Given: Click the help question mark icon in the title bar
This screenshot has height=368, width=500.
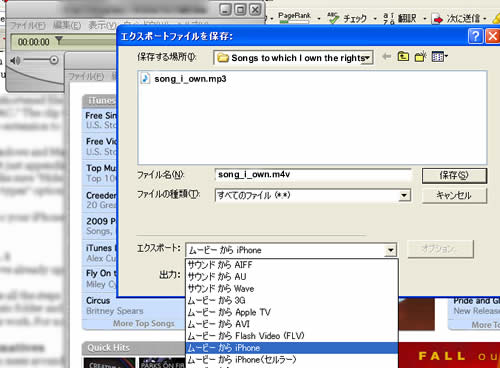Looking at the screenshot, I should [x=475, y=36].
